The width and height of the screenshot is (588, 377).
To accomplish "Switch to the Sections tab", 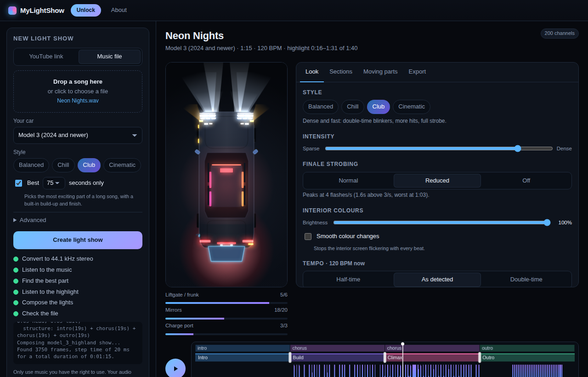I will coord(341,72).
